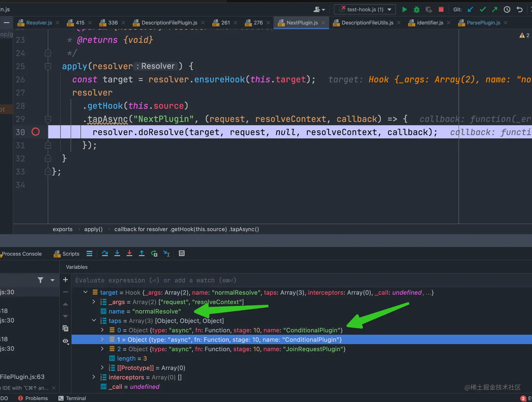
Task: Open Evaluate Expression calculator icon
Action: pyautogui.click(x=182, y=254)
